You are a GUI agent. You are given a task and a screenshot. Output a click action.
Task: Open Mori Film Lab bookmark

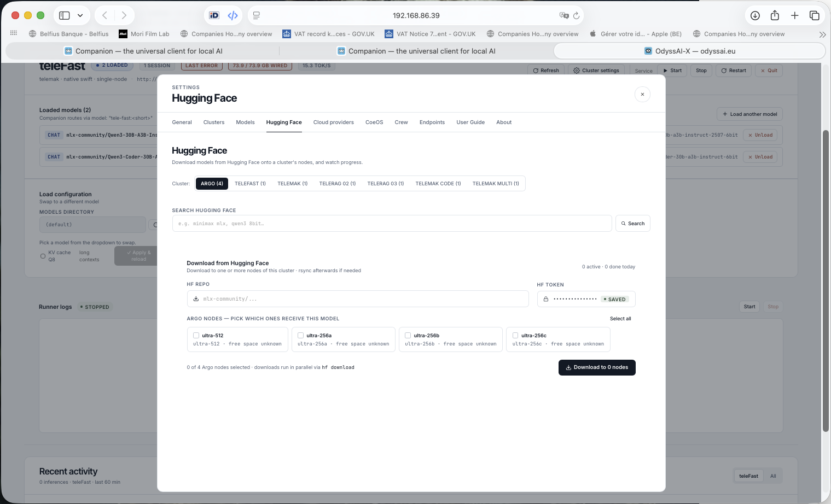(x=144, y=34)
